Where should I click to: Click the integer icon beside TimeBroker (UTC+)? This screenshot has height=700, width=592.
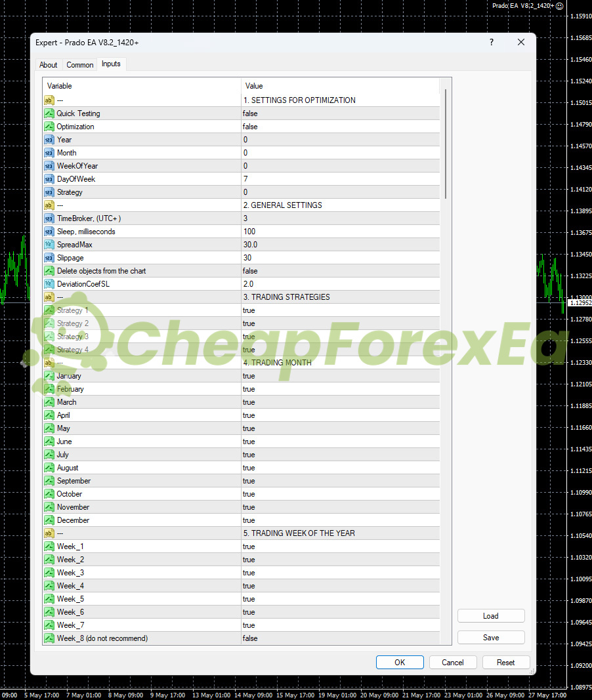click(x=49, y=218)
